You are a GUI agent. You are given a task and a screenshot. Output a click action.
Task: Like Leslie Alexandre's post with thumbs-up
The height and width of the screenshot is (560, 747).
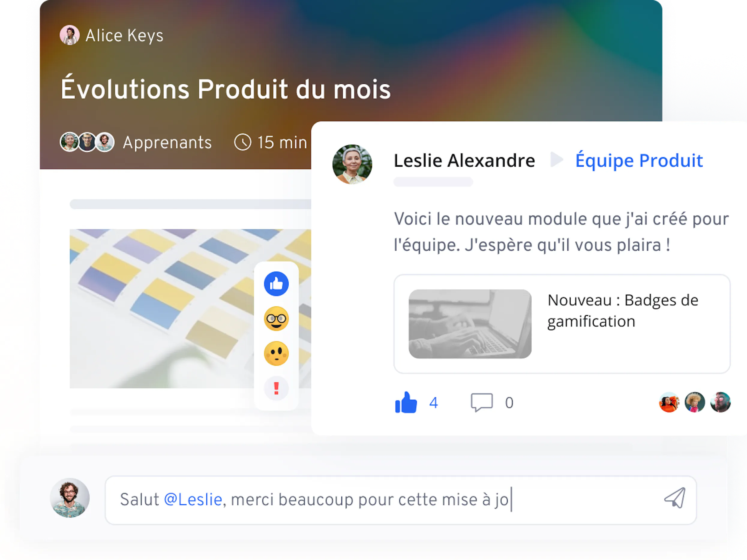tap(406, 402)
